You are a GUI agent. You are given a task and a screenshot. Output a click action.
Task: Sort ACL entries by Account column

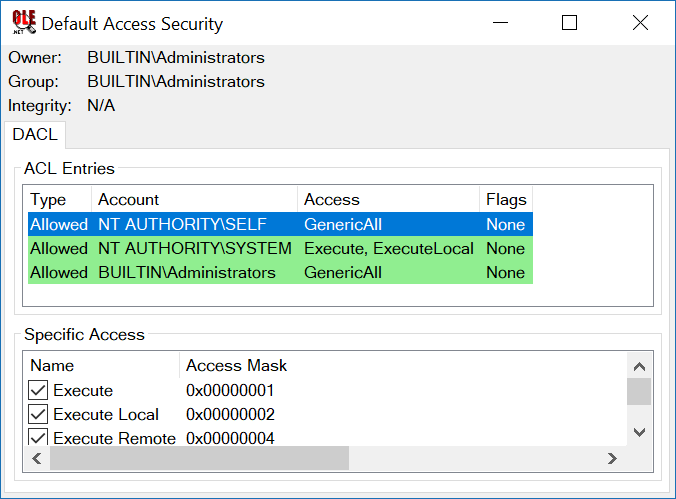tap(194, 199)
